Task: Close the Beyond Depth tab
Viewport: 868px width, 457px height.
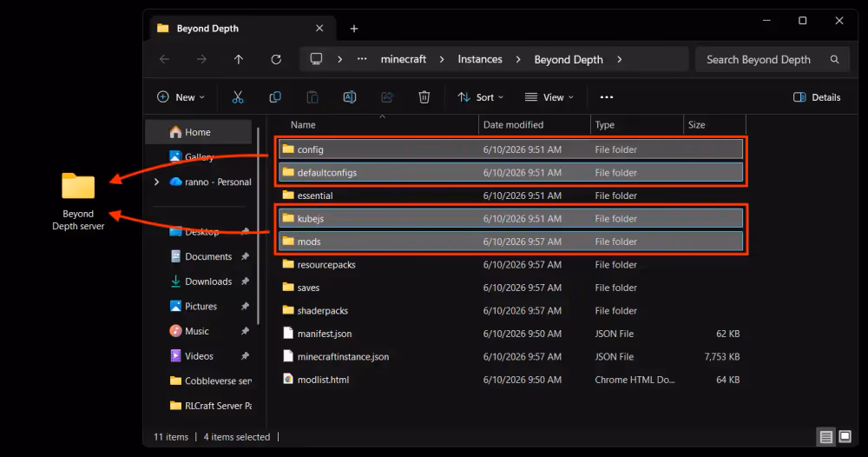Action: coord(319,29)
